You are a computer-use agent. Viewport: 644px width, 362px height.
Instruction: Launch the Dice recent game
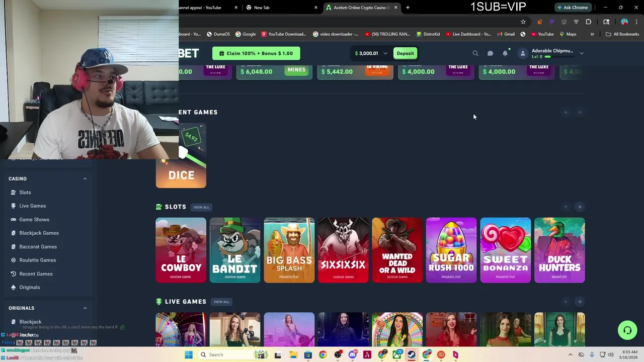tap(181, 156)
